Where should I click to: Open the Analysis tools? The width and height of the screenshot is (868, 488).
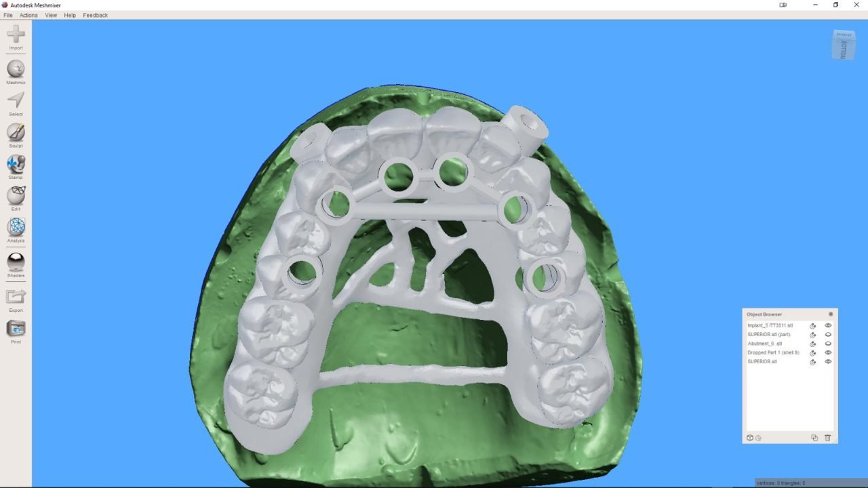pyautogui.click(x=16, y=226)
